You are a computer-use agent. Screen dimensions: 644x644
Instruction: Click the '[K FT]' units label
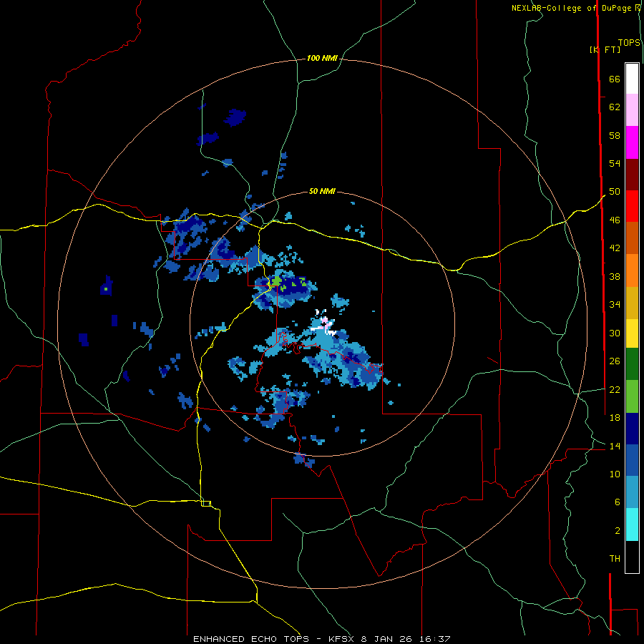point(605,49)
